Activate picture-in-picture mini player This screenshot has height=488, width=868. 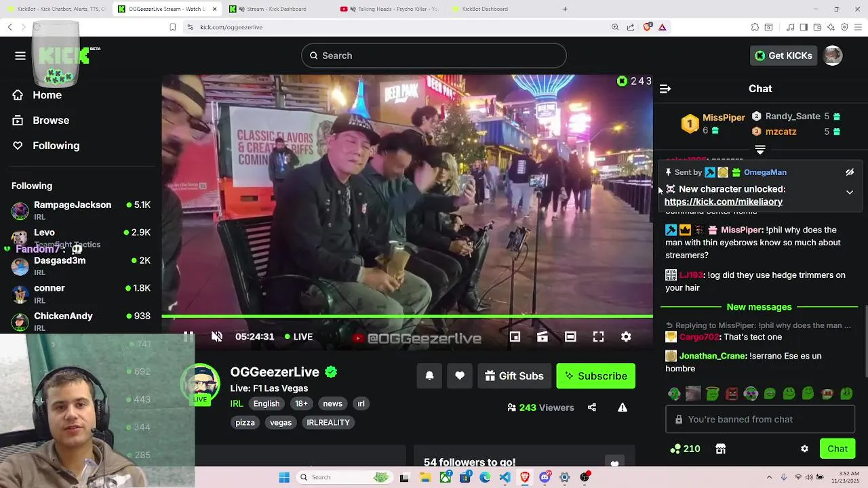(515, 336)
